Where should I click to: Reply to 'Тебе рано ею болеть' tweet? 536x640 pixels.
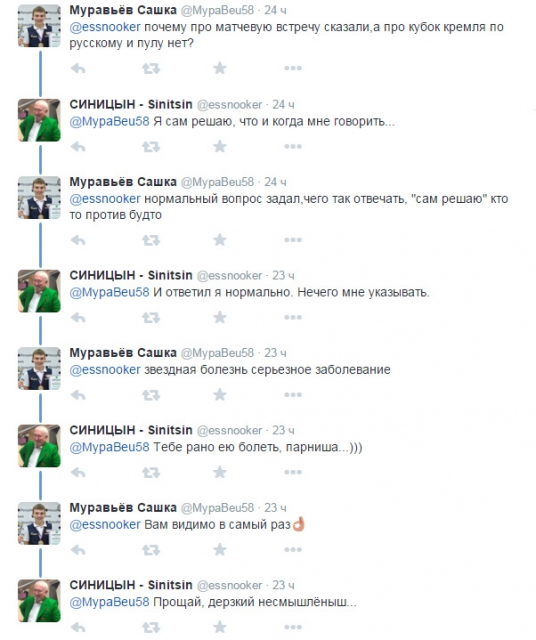(78, 472)
